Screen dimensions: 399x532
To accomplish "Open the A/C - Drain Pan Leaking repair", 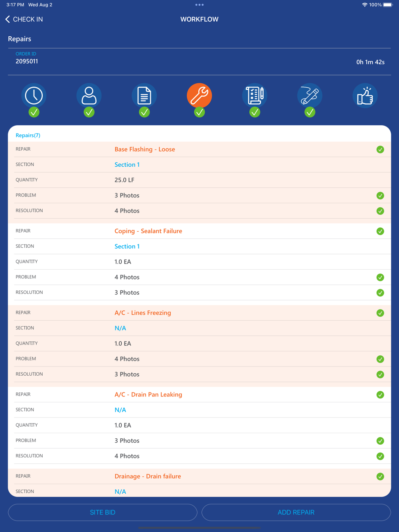I will click(148, 394).
